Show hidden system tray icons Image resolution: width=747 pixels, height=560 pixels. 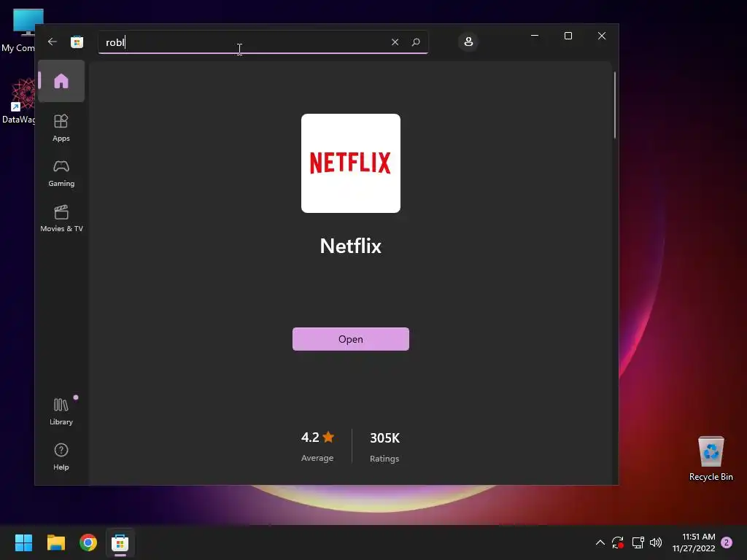point(600,542)
